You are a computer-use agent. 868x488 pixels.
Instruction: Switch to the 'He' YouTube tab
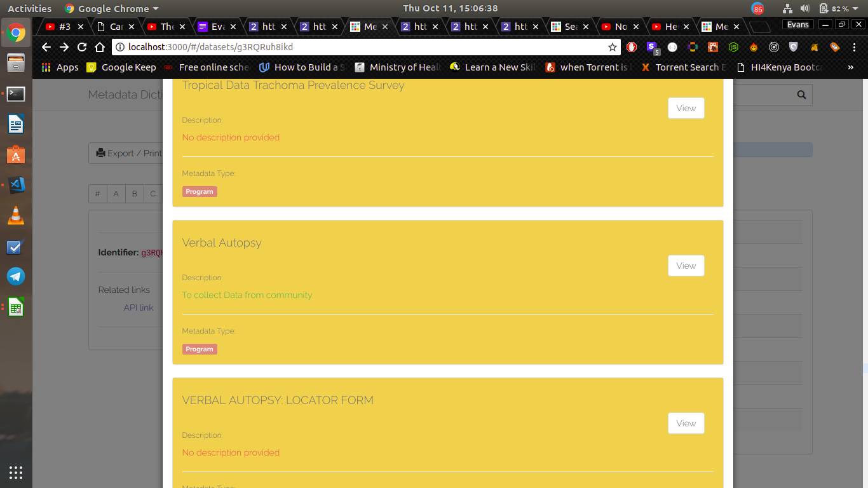coord(671,26)
